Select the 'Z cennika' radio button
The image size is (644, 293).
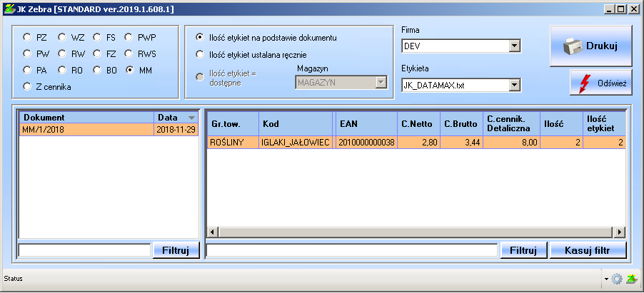pyautogui.click(x=27, y=87)
